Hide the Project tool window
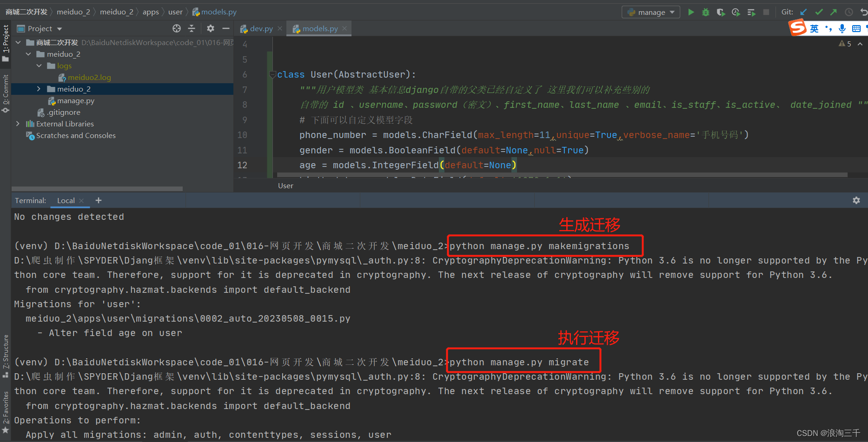 pos(226,28)
